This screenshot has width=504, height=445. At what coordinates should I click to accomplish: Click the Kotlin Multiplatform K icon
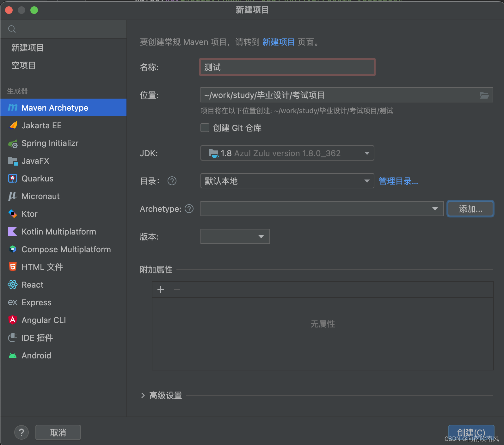(13, 232)
